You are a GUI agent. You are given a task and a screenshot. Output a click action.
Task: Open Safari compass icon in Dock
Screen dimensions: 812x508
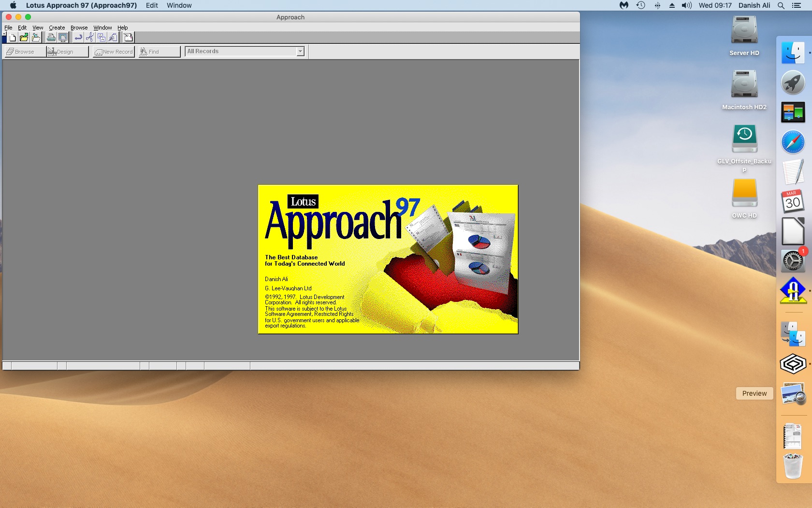coord(793,142)
